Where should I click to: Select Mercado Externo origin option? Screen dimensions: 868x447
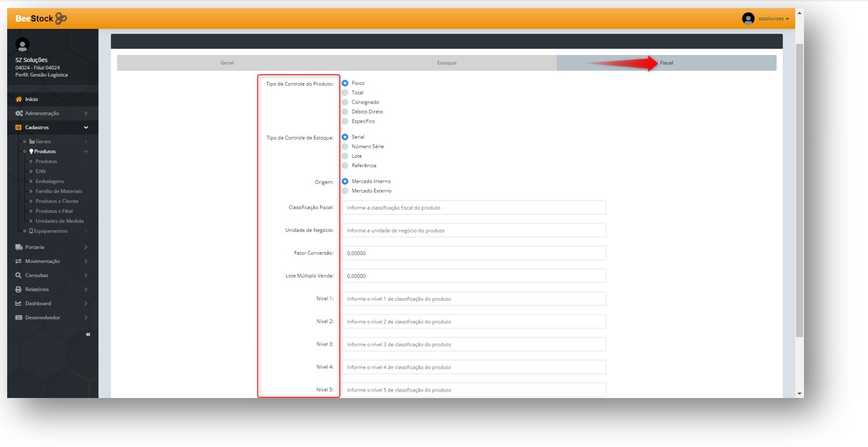pos(345,191)
